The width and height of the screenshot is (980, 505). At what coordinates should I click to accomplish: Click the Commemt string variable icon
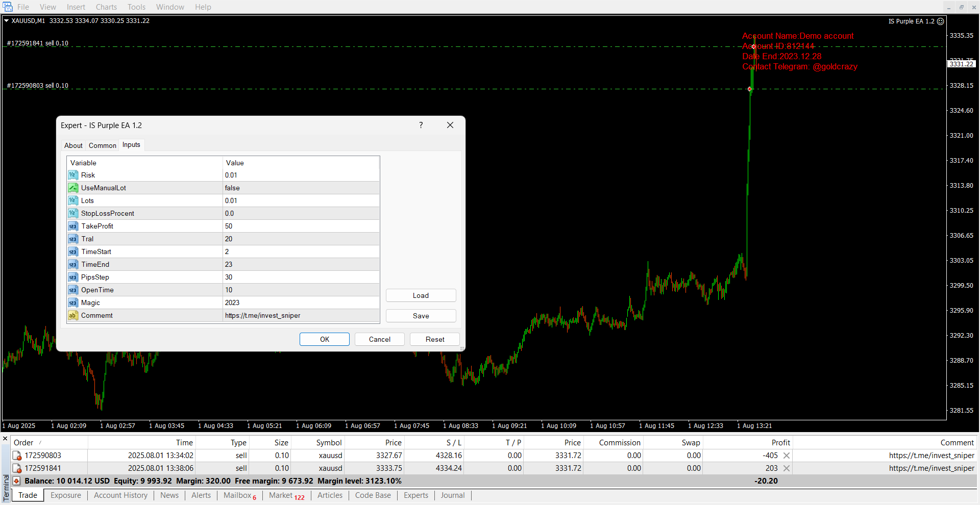point(73,315)
